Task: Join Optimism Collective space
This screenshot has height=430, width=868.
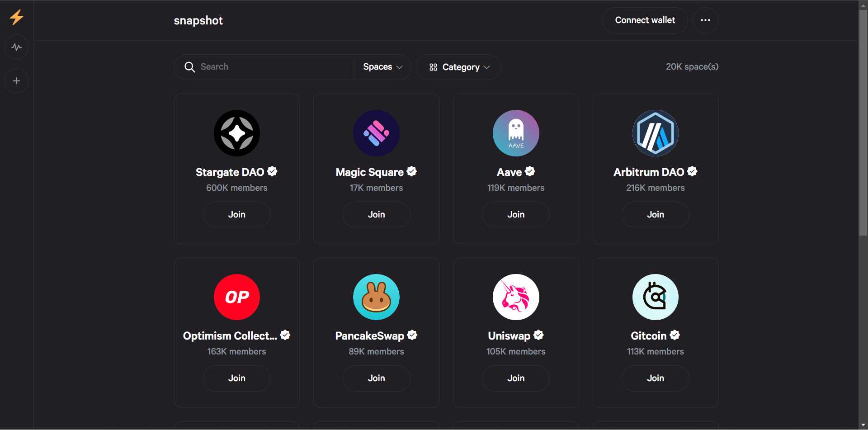Action: point(237,378)
